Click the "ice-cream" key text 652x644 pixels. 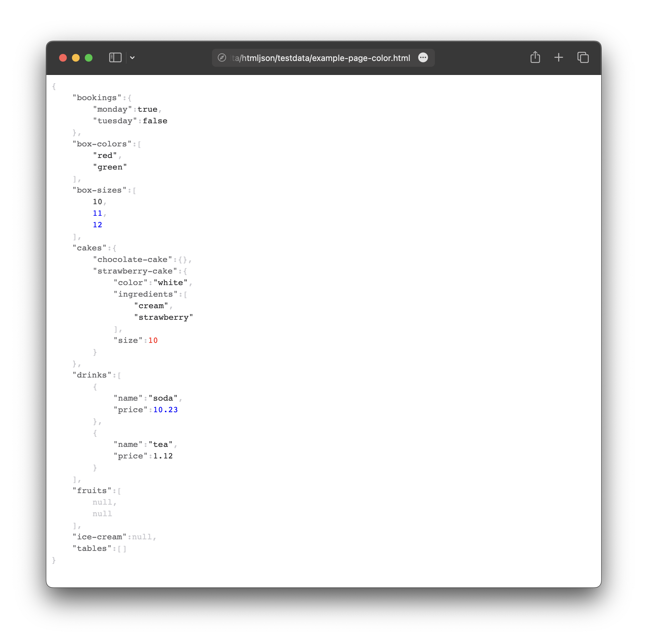click(99, 537)
